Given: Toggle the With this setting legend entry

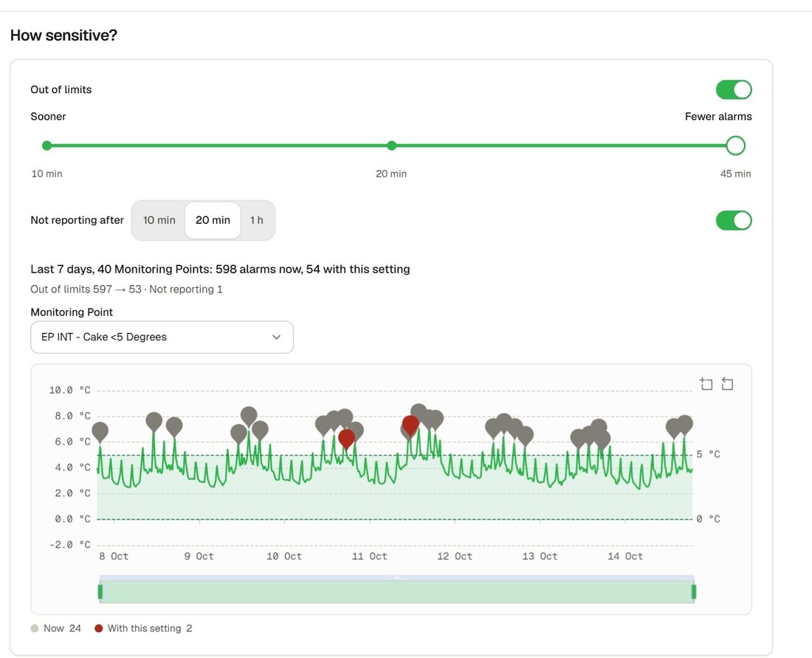Looking at the screenshot, I should (x=143, y=628).
